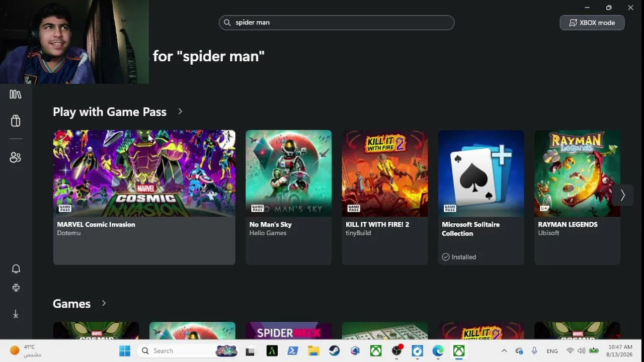Open File Explorer from the taskbar
Image resolution: width=644 pixels, height=362 pixels.
[x=313, y=351]
